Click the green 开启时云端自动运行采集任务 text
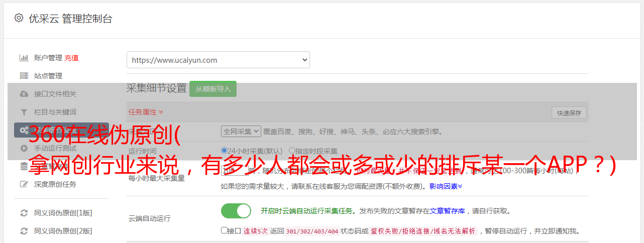Screen dimensions: 644x243 point(306,211)
